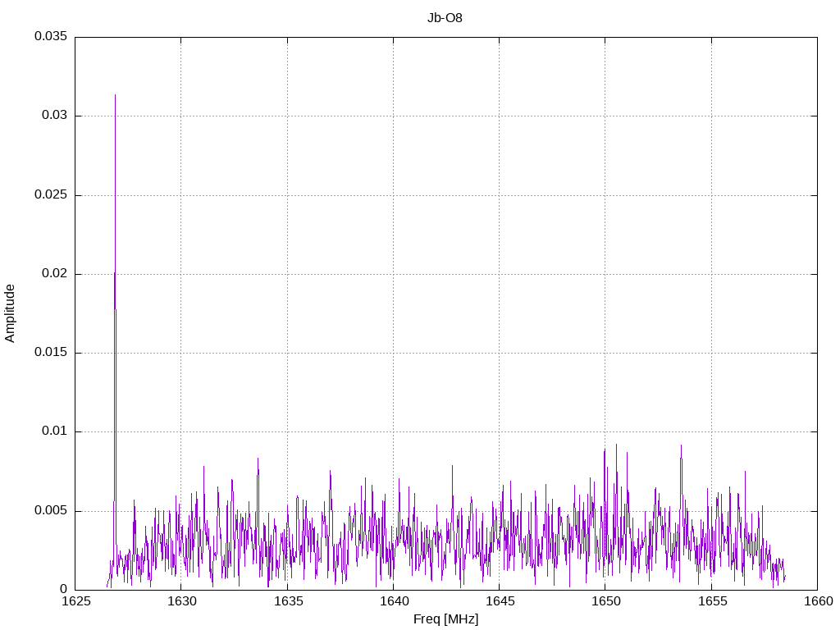The height and width of the screenshot is (630, 840).
Task: Click the Amplitude y-axis label
Action: 11,313
